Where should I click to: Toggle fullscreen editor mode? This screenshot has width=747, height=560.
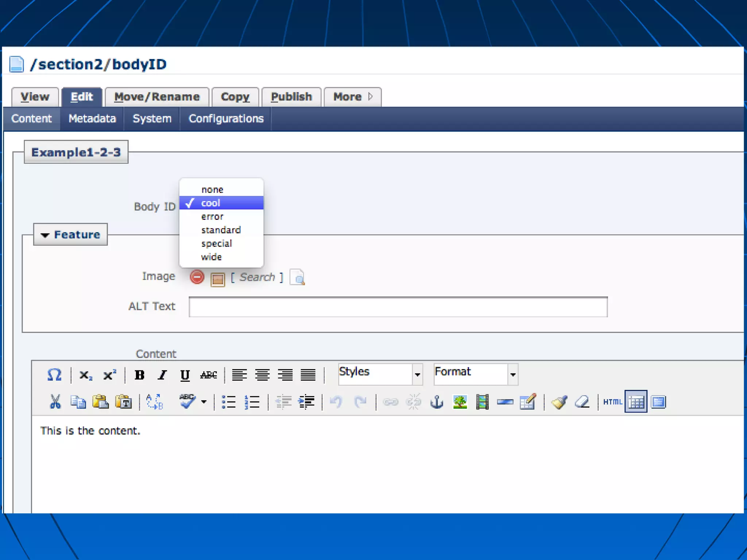[659, 402]
